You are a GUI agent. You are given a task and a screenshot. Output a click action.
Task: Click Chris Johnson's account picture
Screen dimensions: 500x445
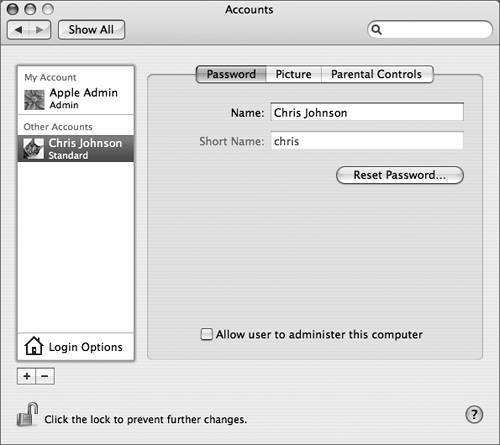pyautogui.click(x=34, y=149)
